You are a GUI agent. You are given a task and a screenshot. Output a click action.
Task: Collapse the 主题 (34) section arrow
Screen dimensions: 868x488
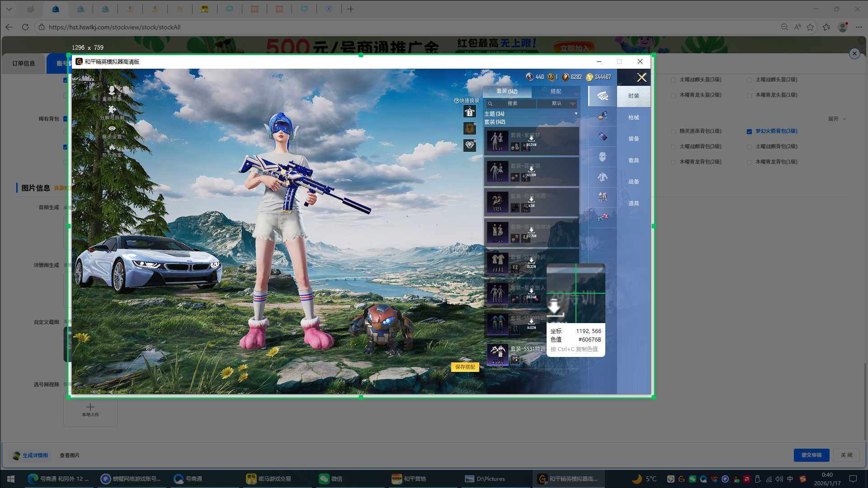tap(576, 114)
